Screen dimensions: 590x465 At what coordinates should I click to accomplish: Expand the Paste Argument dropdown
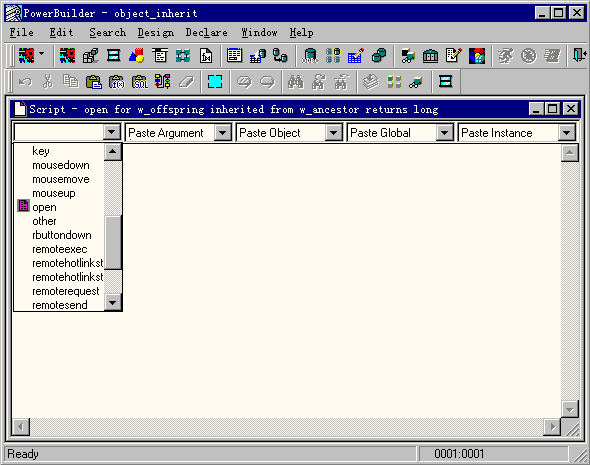point(222,133)
